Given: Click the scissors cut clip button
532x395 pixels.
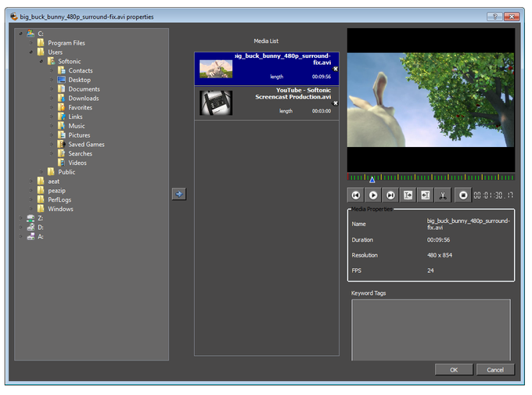Looking at the screenshot, I should (x=443, y=195).
